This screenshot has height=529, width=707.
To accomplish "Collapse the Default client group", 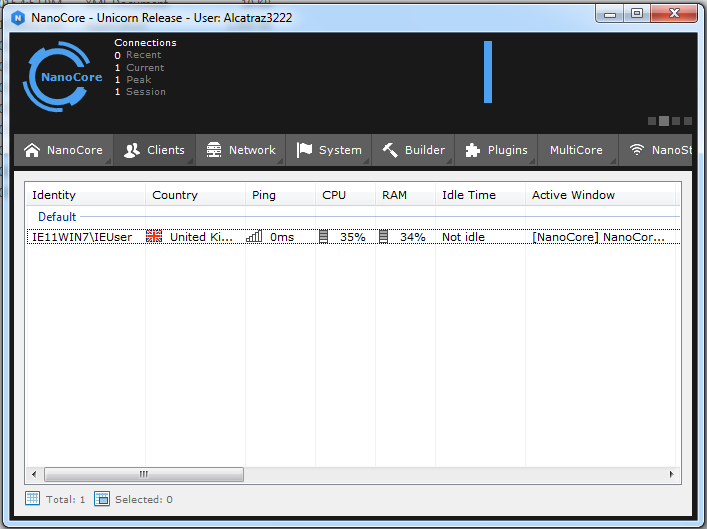I will [x=57, y=217].
